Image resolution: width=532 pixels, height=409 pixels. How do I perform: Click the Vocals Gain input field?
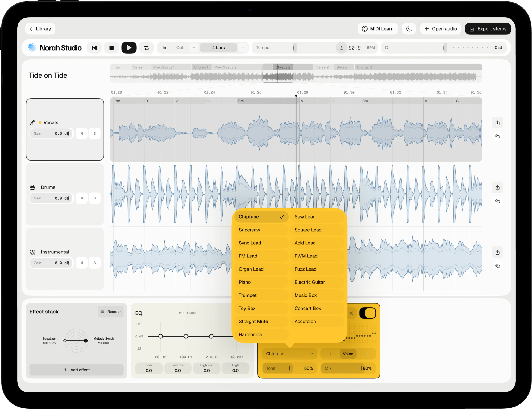tap(51, 134)
